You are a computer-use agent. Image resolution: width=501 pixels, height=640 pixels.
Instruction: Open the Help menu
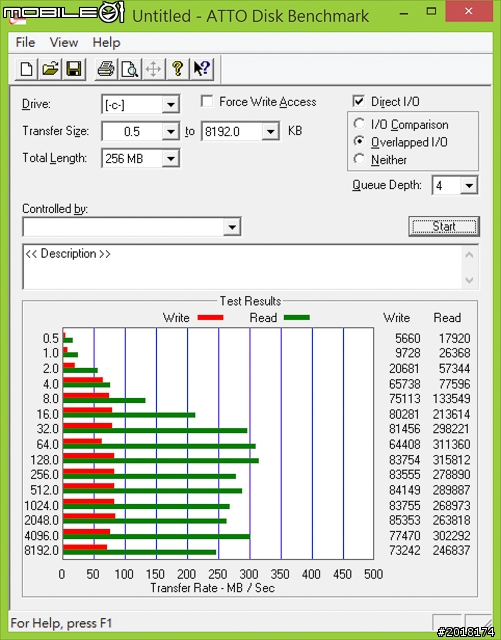point(106,42)
